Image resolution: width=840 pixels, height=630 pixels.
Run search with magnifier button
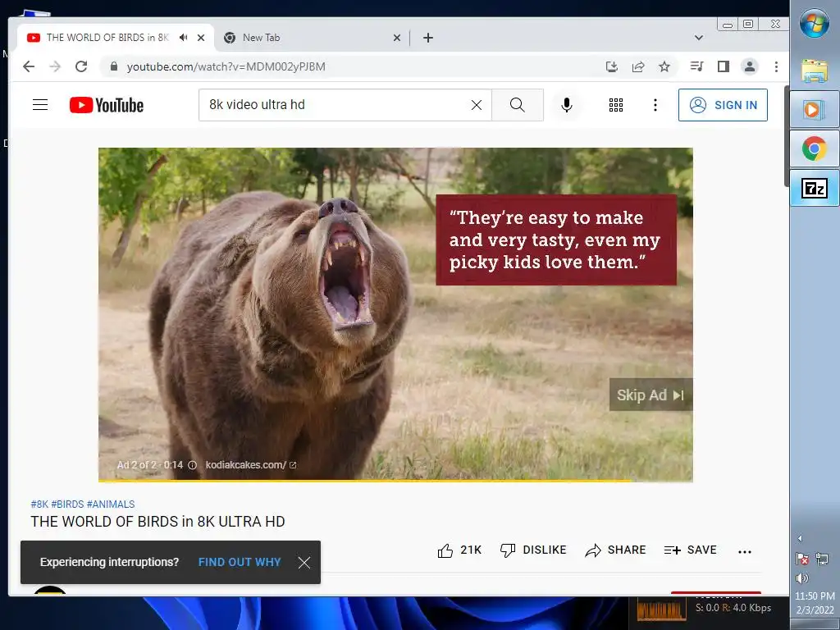[518, 105]
